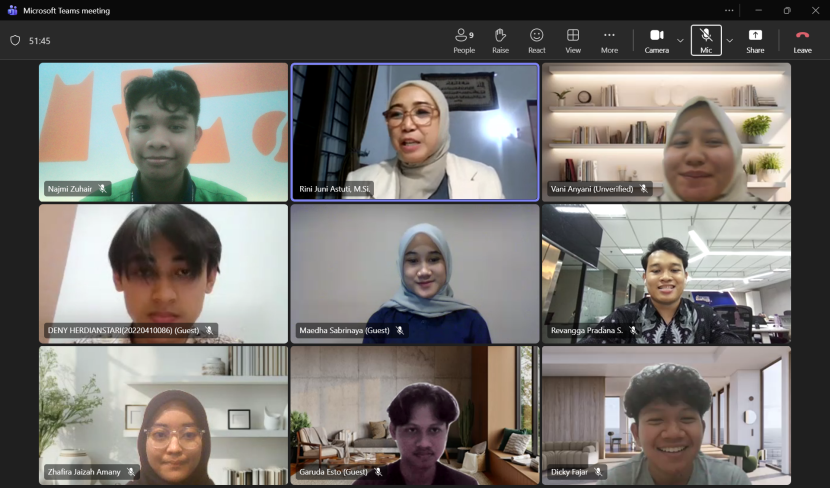Open the People participants panel

[x=464, y=40]
